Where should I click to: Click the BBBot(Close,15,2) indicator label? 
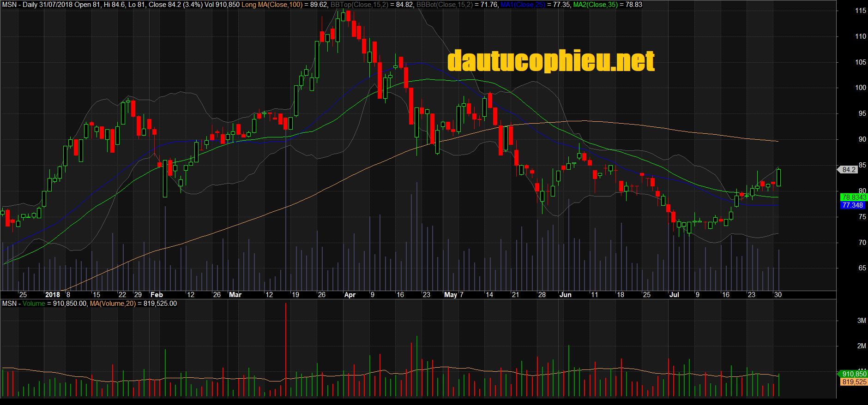click(x=444, y=5)
